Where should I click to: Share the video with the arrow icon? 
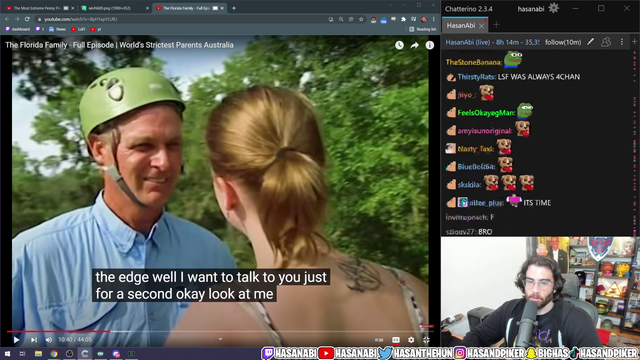(x=414, y=45)
